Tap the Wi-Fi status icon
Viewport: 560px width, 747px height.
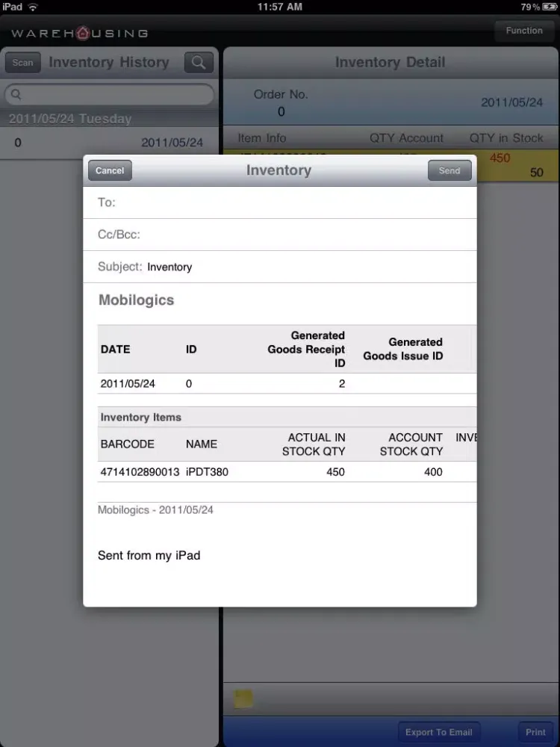click(x=33, y=7)
